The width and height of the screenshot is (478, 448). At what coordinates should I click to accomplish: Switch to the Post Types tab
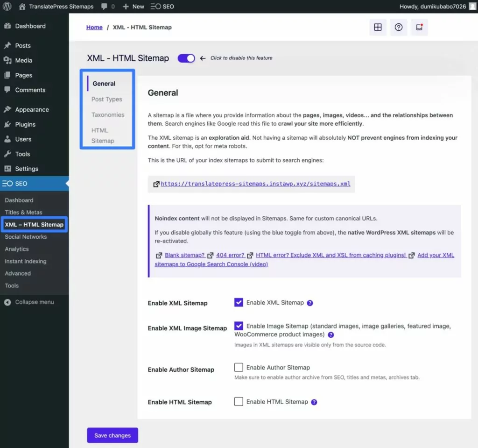[x=107, y=99]
